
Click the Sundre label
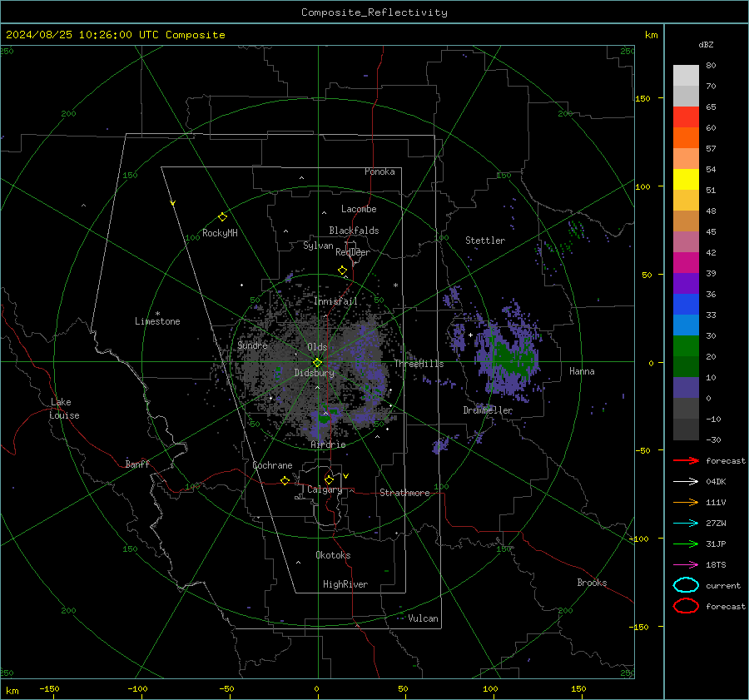[x=252, y=345]
